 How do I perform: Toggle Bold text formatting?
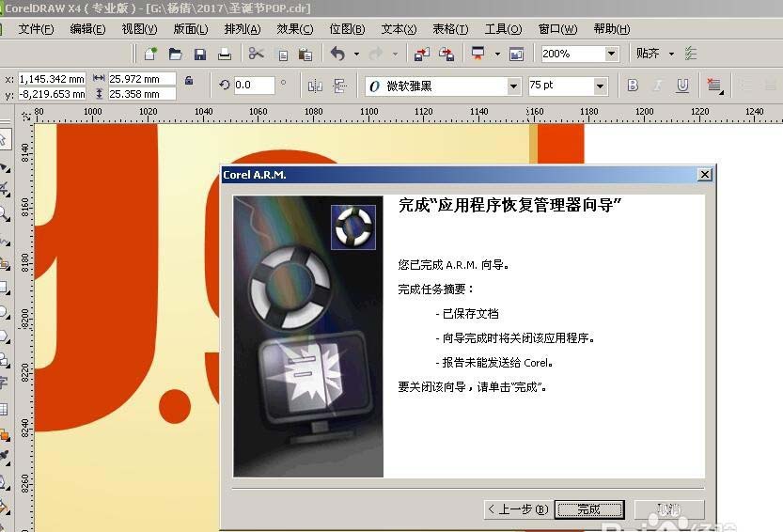pyautogui.click(x=633, y=86)
